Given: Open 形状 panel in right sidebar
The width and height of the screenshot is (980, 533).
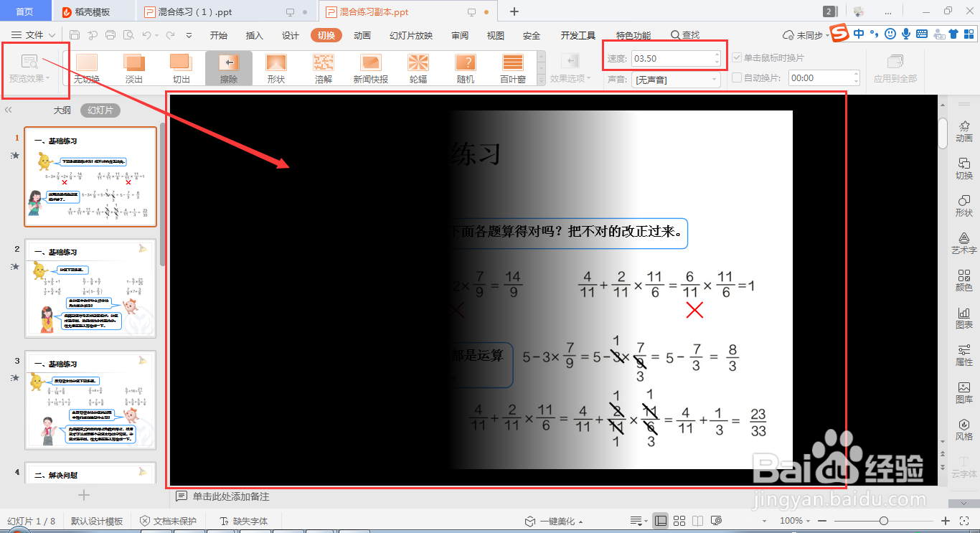Looking at the screenshot, I should pyautogui.click(x=964, y=206).
